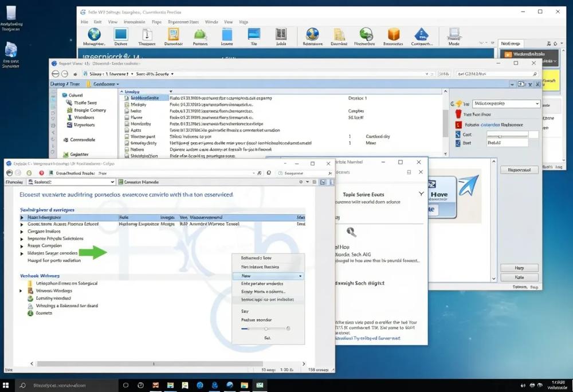The image size is (573, 392).
Task: Click the magnifier icon in the middle window search box
Action: pos(535,74)
